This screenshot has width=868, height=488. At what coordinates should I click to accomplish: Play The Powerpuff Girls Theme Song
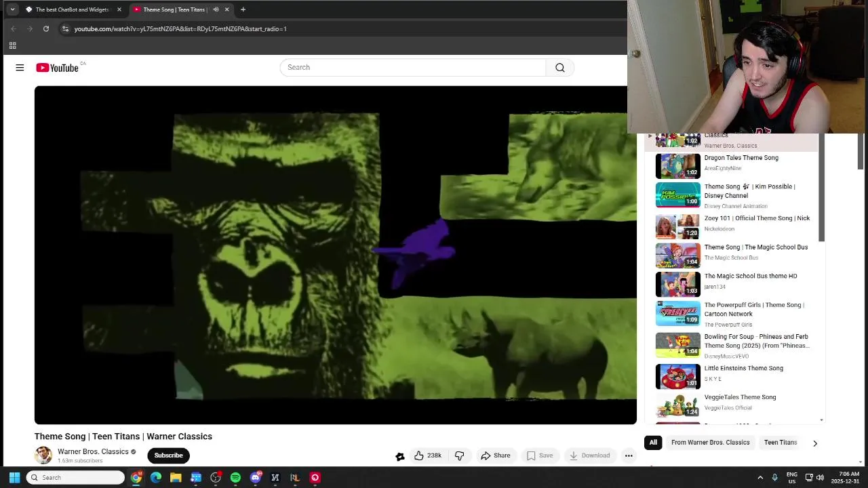click(x=754, y=309)
